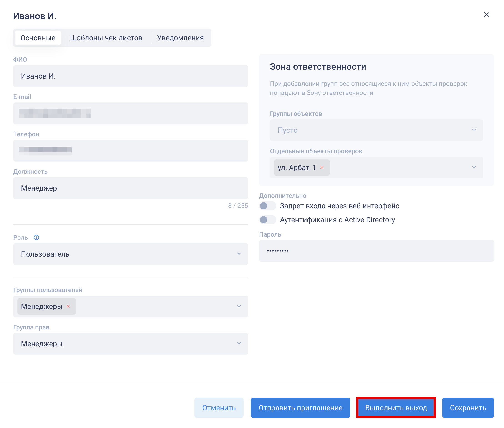Switch to Шаблоны чек-листов tab
This screenshot has height=428, width=504.
(x=106, y=38)
